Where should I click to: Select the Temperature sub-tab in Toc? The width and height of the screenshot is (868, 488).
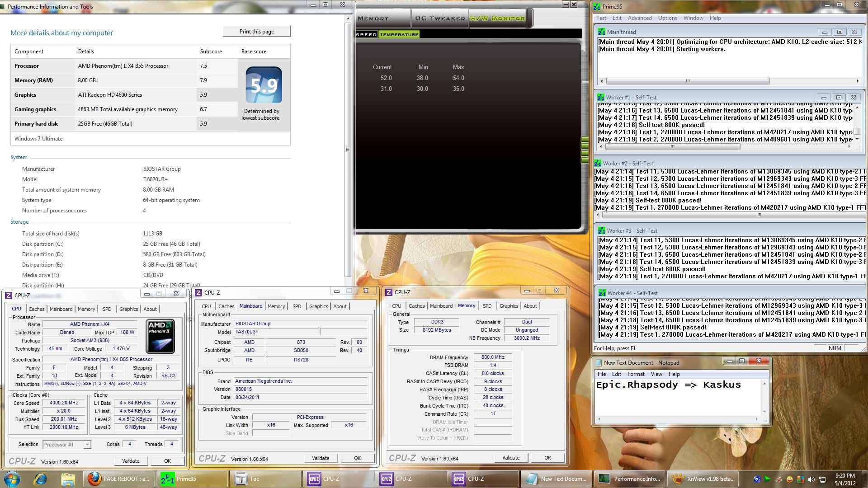tap(399, 34)
